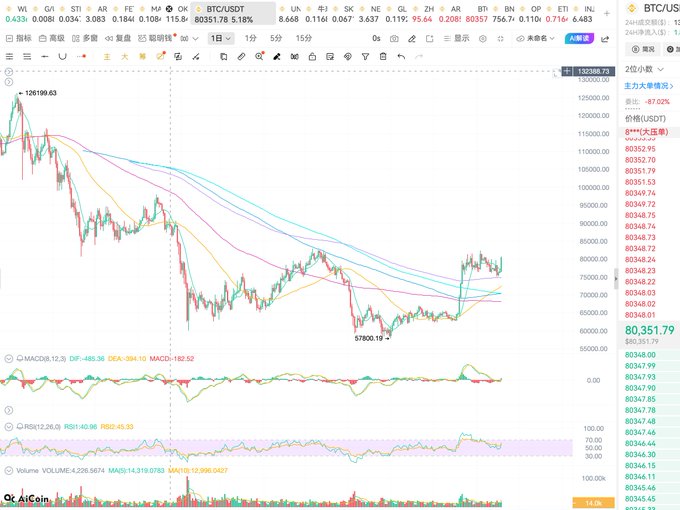Screen dimensions: 680x510
Task: Open the 聪明钱 smart money feature
Action: pos(157,38)
